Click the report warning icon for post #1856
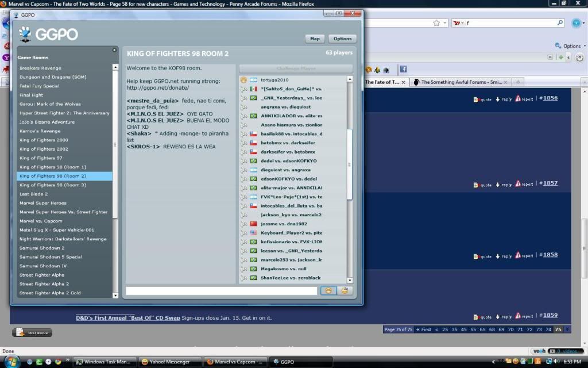This screenshot has height=368, width=588. click(x=517, y=99)
